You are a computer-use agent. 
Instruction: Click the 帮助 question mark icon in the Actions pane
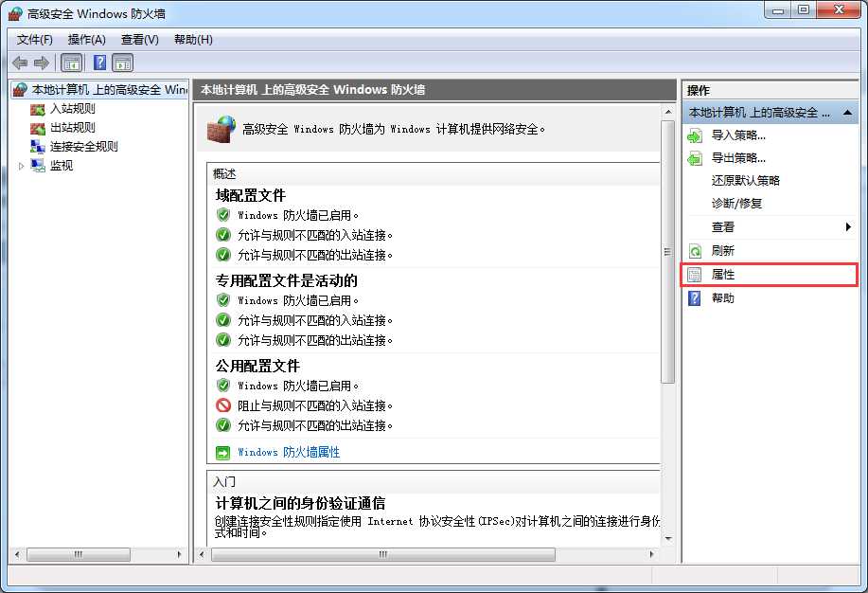coord(694,298)
